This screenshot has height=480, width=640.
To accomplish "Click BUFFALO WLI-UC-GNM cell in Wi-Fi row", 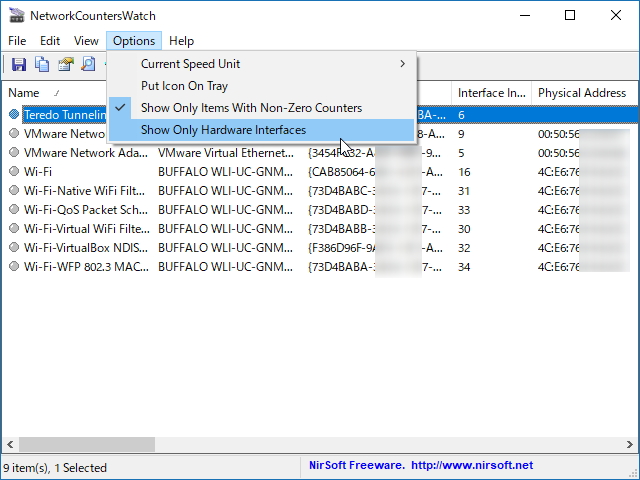I will 225,172.
